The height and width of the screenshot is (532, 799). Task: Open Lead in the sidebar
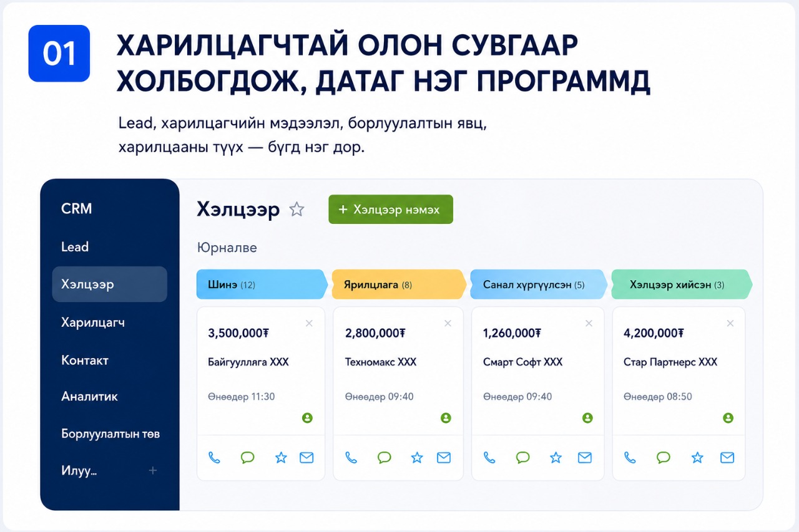(x=75, y=247)
